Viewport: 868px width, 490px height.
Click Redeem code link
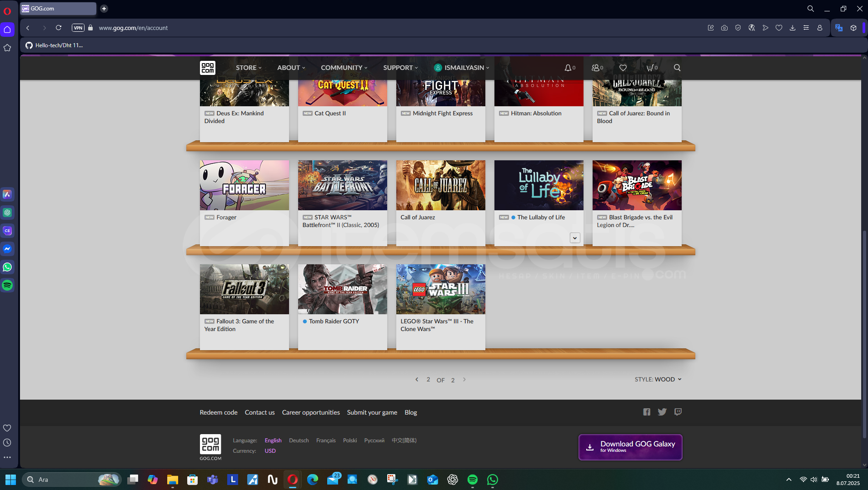click(x=219, y=412)
